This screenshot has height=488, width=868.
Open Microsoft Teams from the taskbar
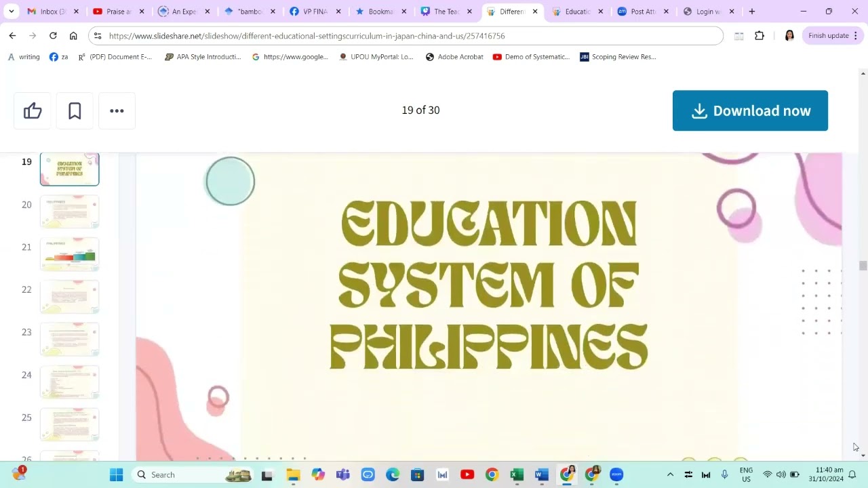[342, 474]
